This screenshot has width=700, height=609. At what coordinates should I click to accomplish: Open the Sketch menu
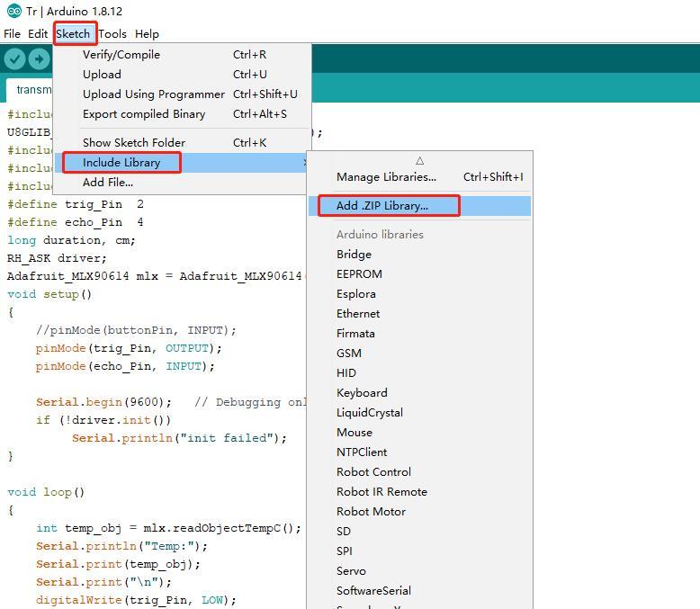(x=73, y=34)
